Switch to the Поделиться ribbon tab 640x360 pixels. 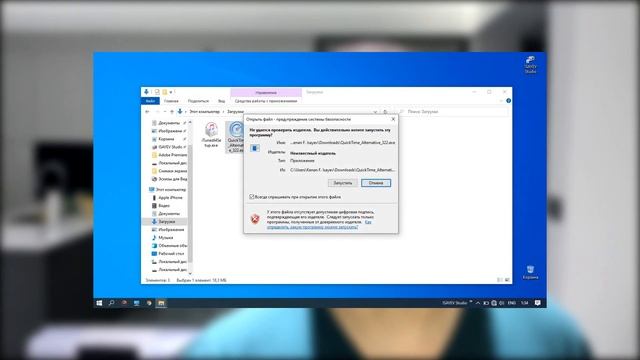tap(198, 101)
